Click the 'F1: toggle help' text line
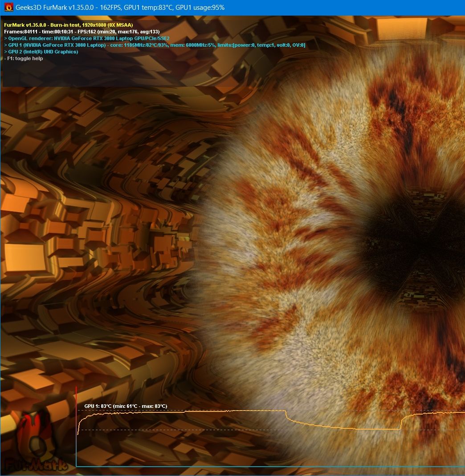This screenshot has width=465, height=476. click(24, 58)
